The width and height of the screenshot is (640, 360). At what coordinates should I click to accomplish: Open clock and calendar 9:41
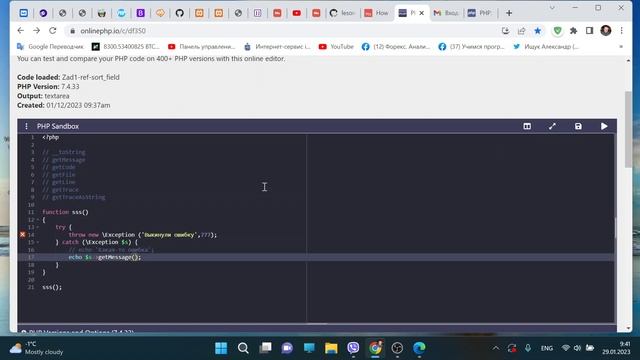[616, 348]
